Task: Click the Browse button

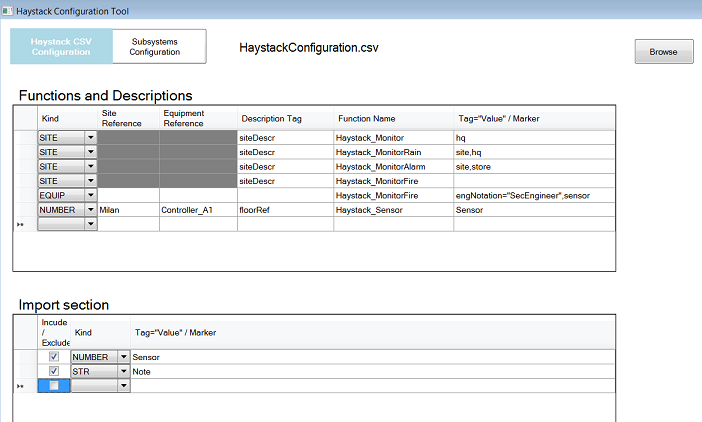Action: tap(663, 52)
